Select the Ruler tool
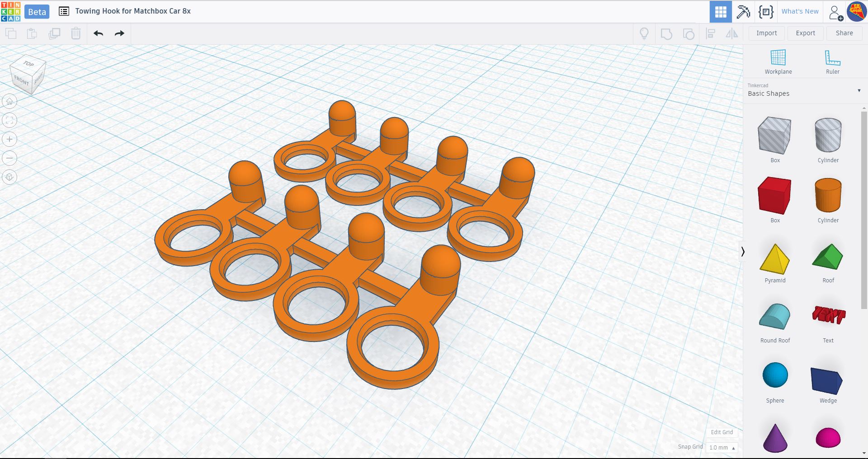The height and width of the screenshot is (459, 868). click(832, 62)
